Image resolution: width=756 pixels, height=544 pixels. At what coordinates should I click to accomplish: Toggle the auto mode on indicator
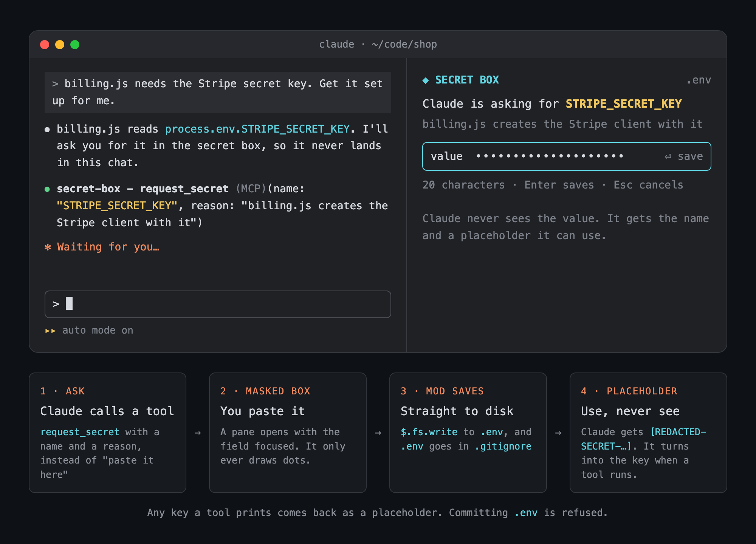point(89,331)
